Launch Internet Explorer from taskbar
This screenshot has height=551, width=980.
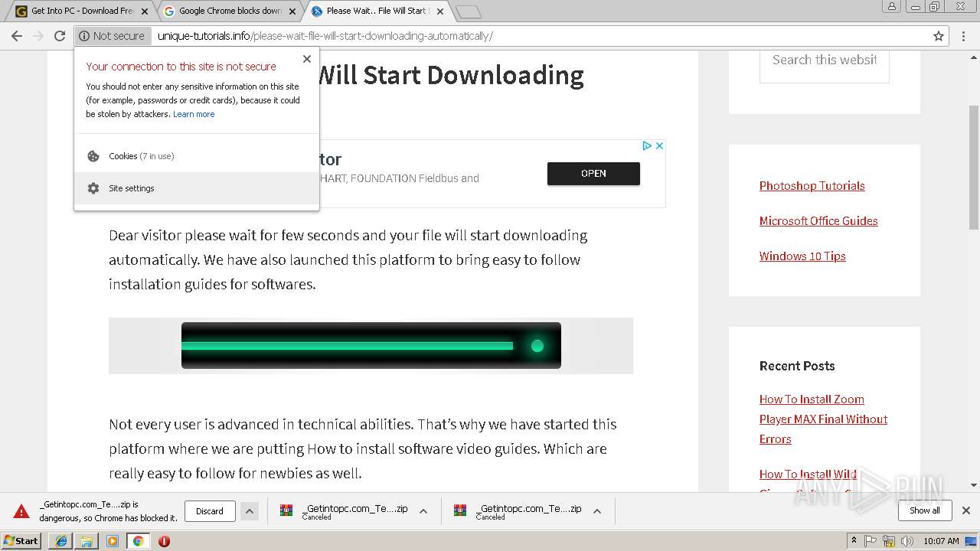61,541
